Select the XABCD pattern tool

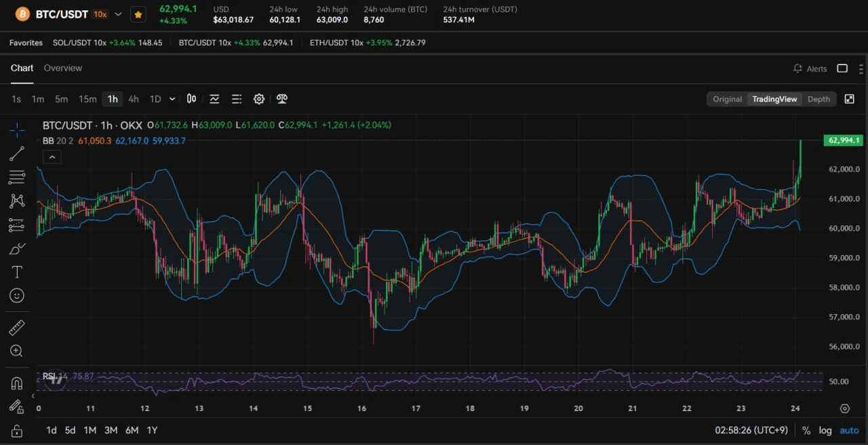point(18,201)
